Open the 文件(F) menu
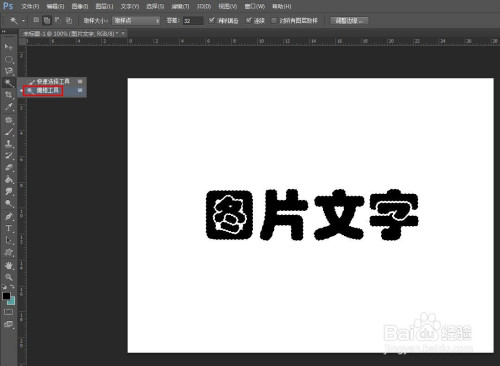This screenshot has width=500, height=366. tap(30, 6)
